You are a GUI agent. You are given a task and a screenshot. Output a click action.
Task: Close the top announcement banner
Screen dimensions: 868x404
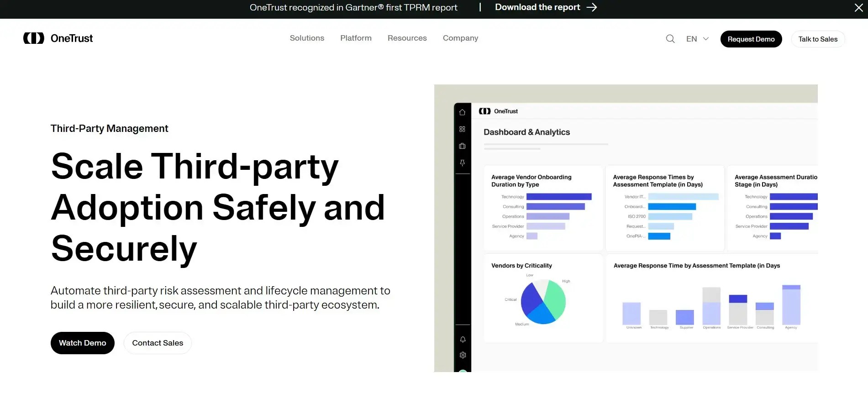tap(858, 8)
